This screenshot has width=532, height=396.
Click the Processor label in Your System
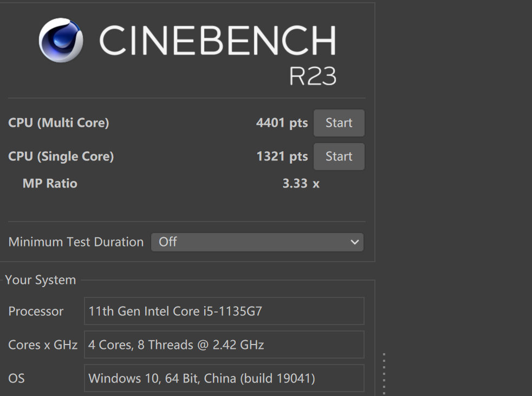tap(36, 311)
